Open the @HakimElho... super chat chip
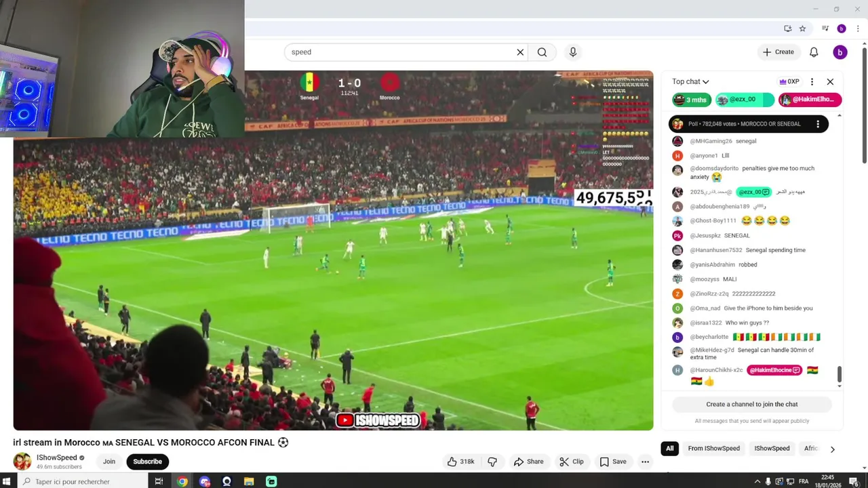Screen dimensions: 868x488 [x=810, y=100]
